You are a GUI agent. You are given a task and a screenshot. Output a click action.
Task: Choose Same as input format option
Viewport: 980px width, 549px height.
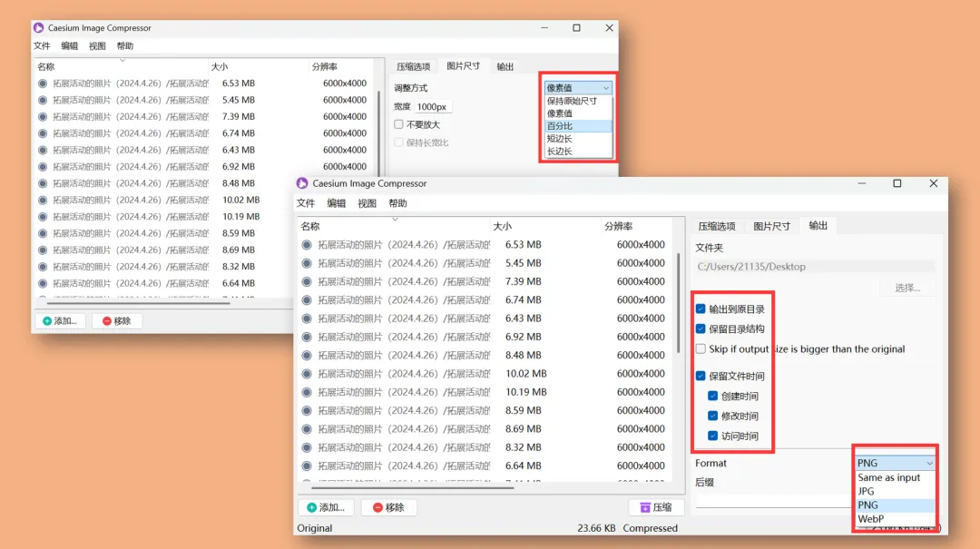[x=895, y=477]
